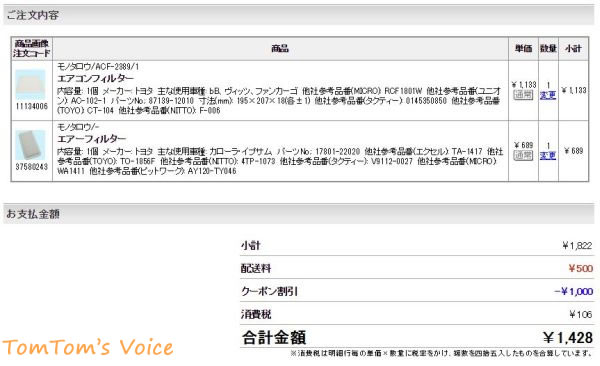This screenshot has width=600, height=366.
Task: Click the 単価 column header
Action: point(523,49)
